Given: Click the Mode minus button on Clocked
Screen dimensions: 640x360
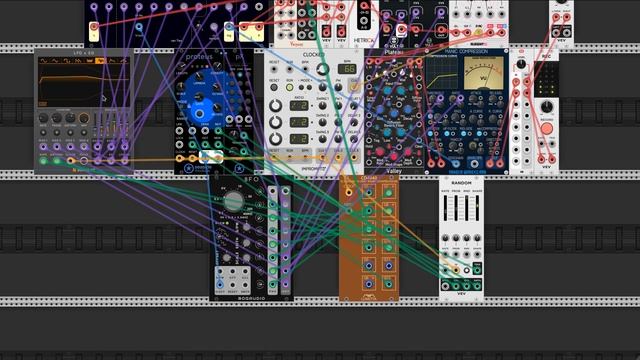Looking at the screenshot, I should pos(302,87).
